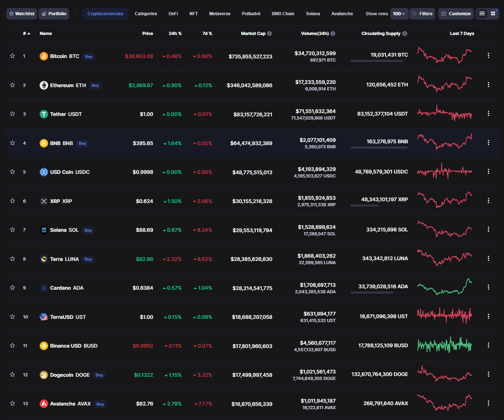Switch to grid view layout icon

(x=493, y=13)
